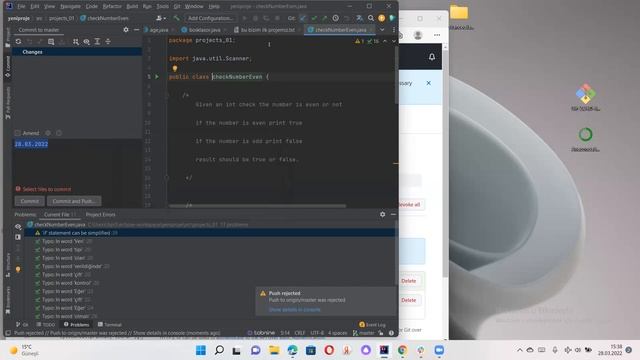Click the View Options eye icon in Commit toolbar

[x=87, y=42]
